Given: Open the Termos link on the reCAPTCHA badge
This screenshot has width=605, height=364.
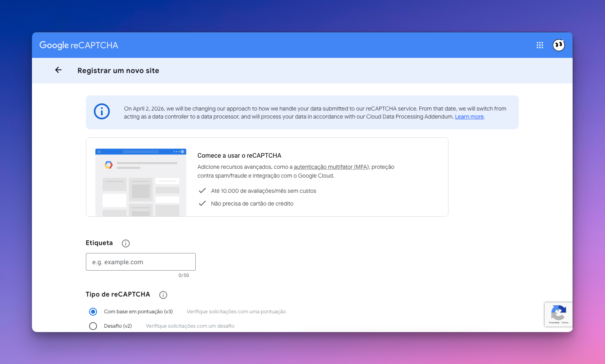Looking at the screenshot, I should coord(565,322).
